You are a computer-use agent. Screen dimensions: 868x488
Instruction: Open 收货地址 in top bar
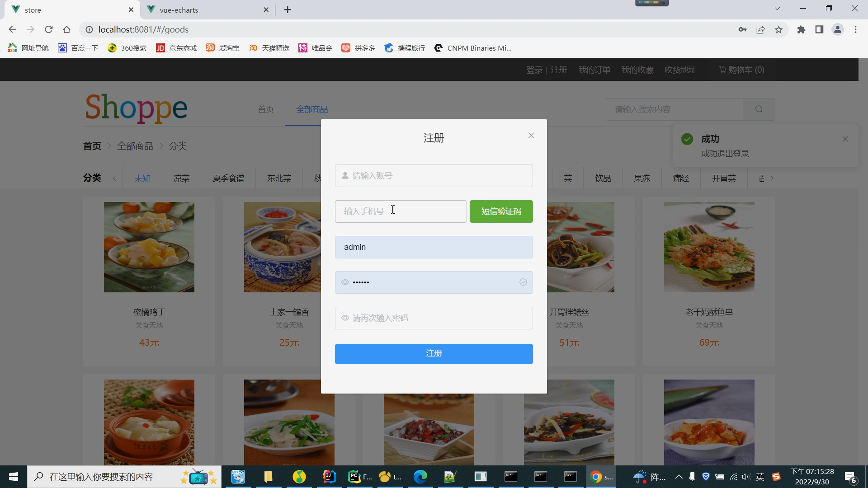coord(680,70)
